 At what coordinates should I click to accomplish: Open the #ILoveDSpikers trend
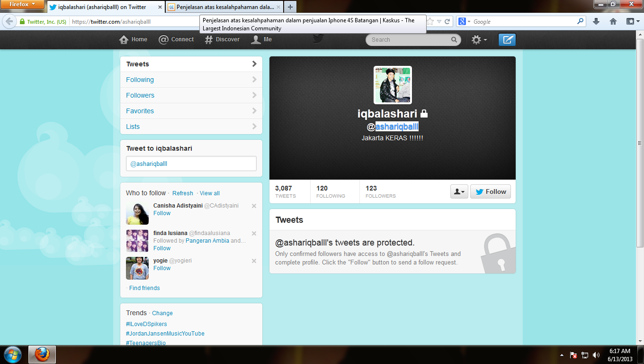pyautogui.click(x=146, y=324)
